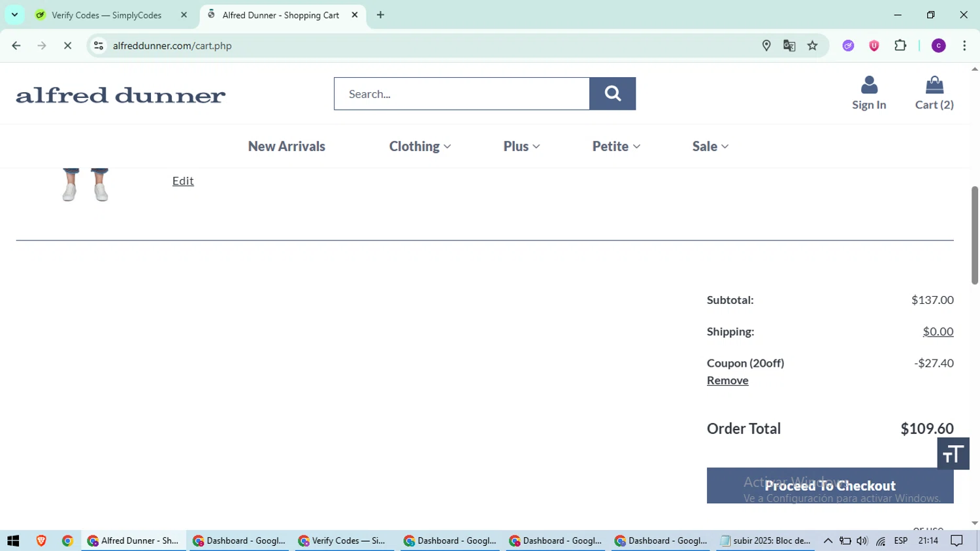The width and height of the screenshot is (980, 551).
Task: Click the Chrome icon in the taskbar
Action: coord(67,541)
